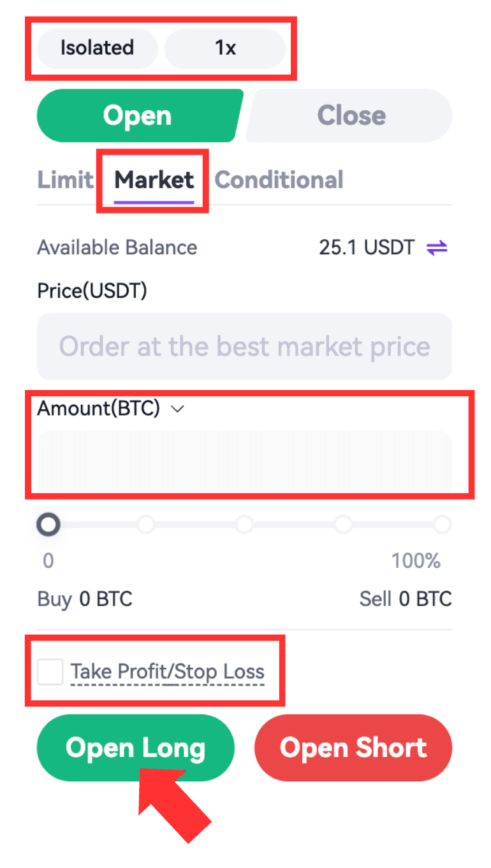Set amount slider to 75% marker
Viewport: 491px width, 868px height.
tap(344, 525)
